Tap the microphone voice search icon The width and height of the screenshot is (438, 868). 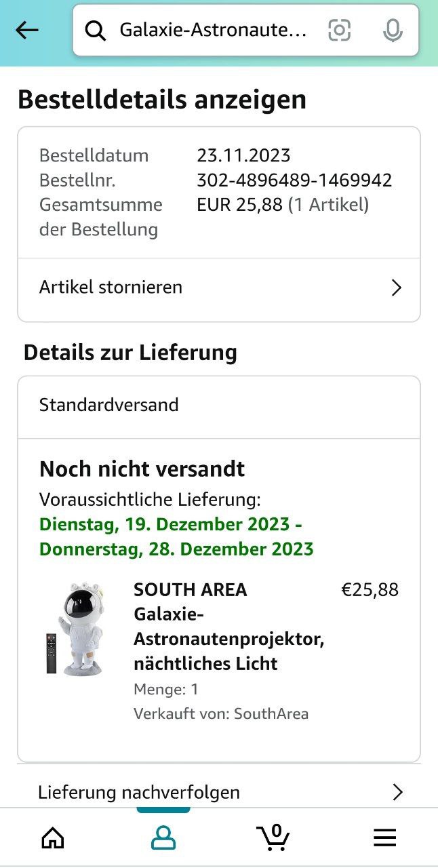(x=392, y=31)
